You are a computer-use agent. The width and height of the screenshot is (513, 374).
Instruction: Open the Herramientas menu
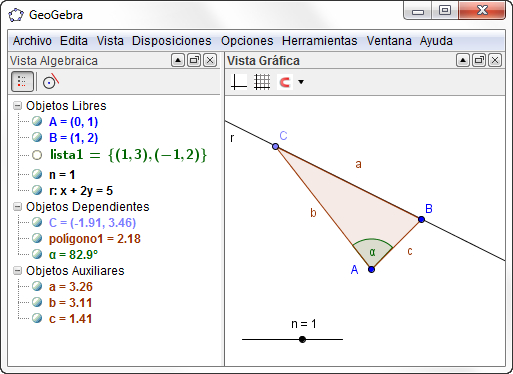pyautogui.click(x=319, y=41)
